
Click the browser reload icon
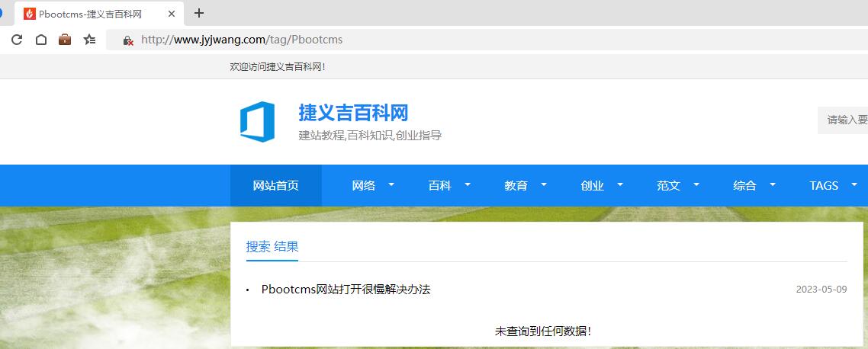tap(17, 40)
